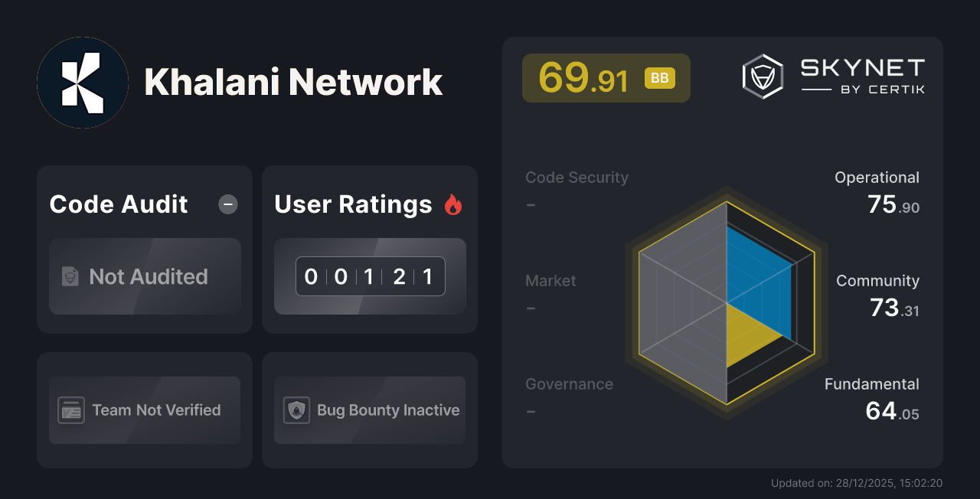Select the Skynet by CertiK shield icon

click(x=761, y=75)
